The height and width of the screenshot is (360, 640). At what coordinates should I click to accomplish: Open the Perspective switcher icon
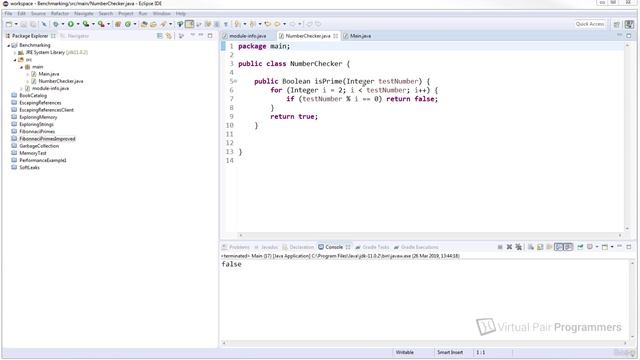(617, 24)
